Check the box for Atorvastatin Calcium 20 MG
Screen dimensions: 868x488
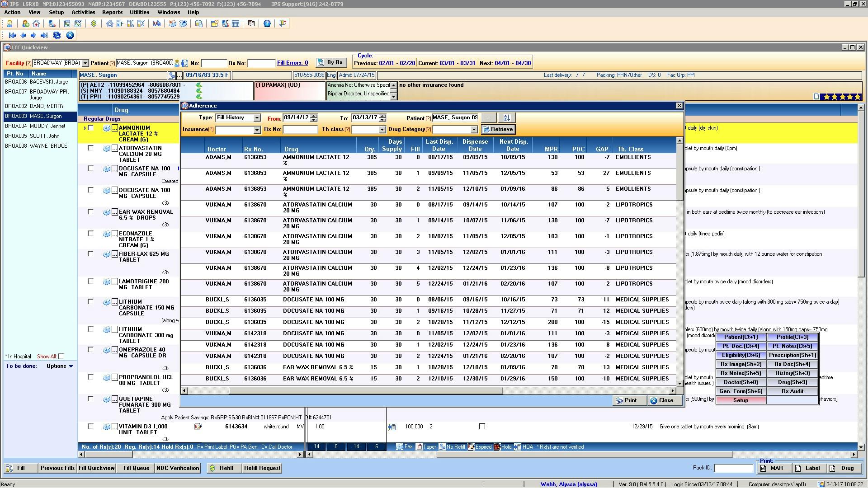[x=90, y=148]
